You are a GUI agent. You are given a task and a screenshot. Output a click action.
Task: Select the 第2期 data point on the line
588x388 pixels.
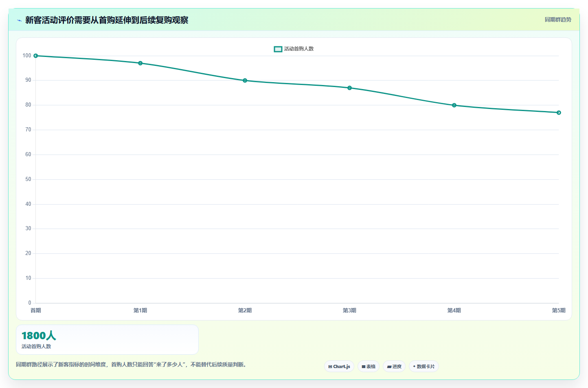pos(245,81)
